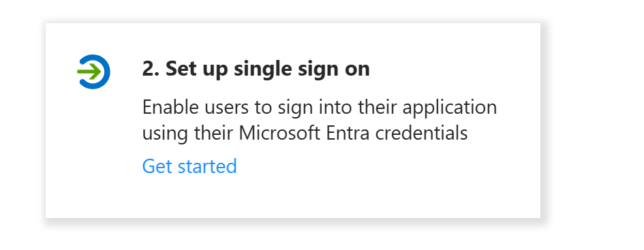The width and height of the screenshot is (644, 250).
Task: Click the word started in the blue link
Action: point(207,166)
